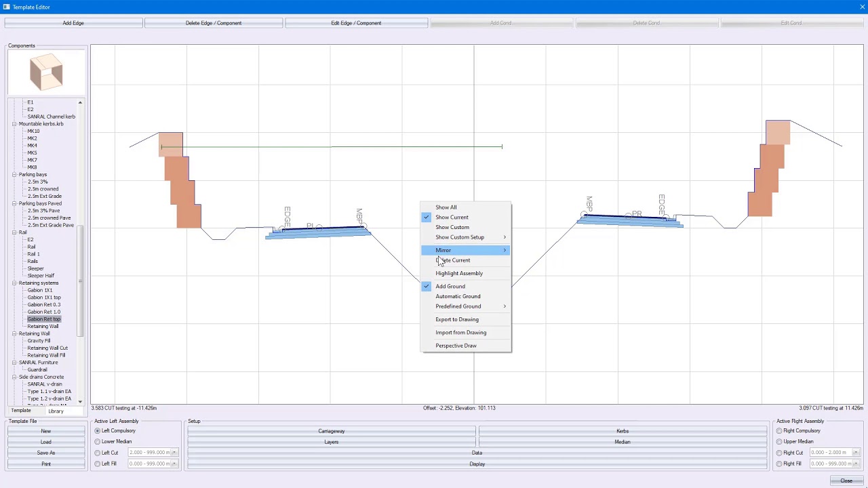This screenshot has height=488, width=868.
Task: Collapse the Rail tree node
Action: (14, 232)
